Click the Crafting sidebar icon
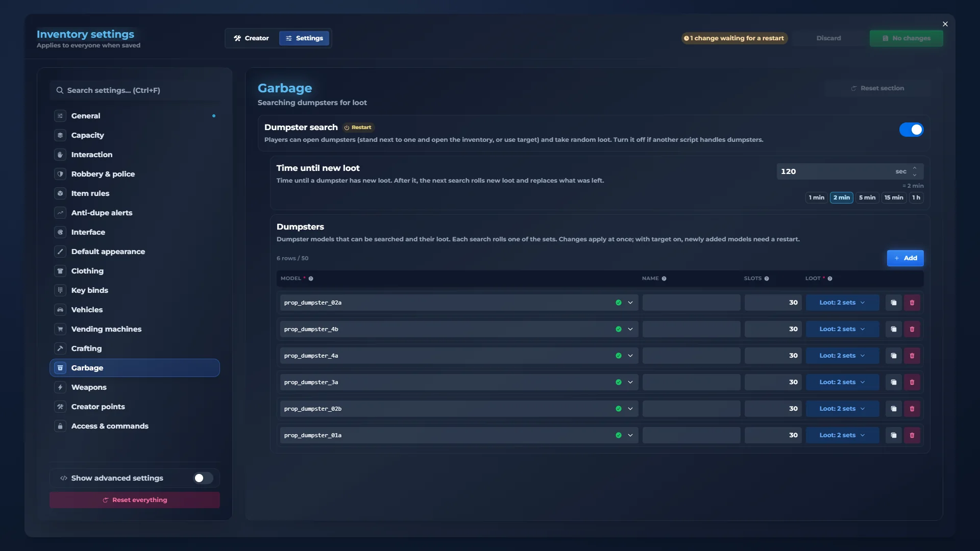This screenshot has height=551, width=980. (x=60, y=348)
